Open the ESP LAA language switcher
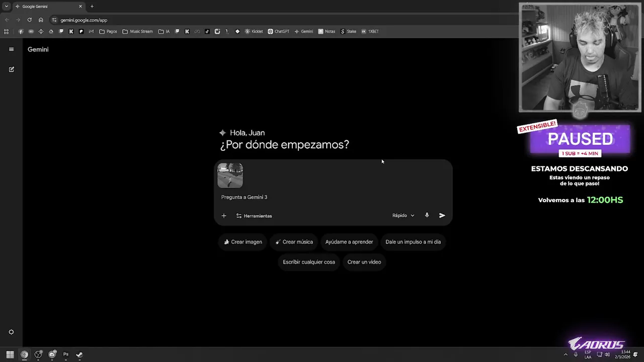The width and height of the screenshot is (644, 362). (x=588, y=354)
